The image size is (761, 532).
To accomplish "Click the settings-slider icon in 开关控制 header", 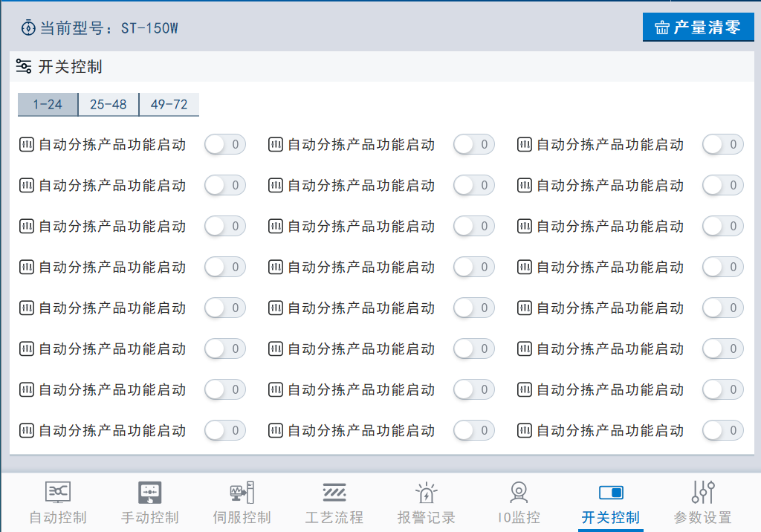I will tap(24, 67).
